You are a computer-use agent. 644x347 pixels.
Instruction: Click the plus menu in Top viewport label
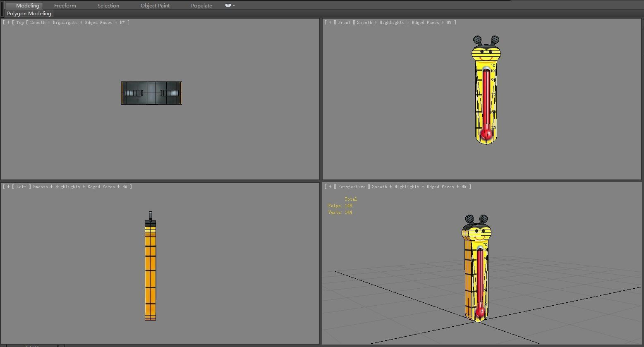click(x=8, y=22)
